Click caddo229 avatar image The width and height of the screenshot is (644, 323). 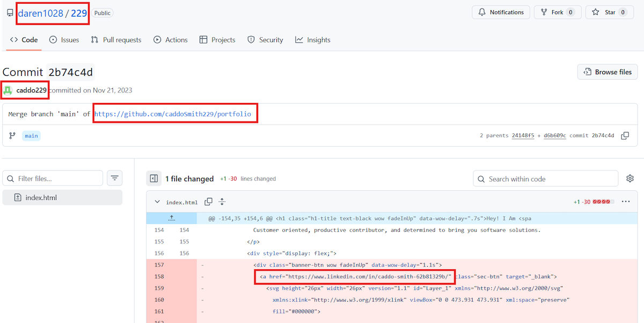coord(8,90)
